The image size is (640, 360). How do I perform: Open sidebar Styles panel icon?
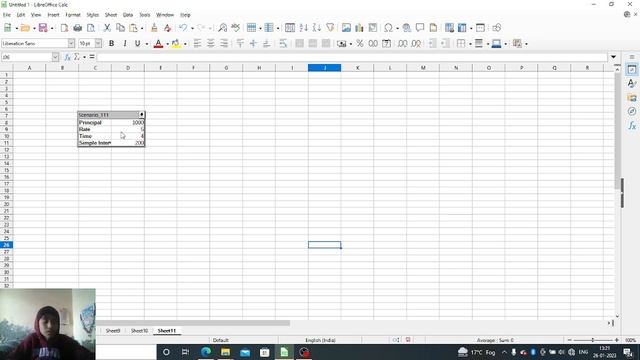click(632, 84)
